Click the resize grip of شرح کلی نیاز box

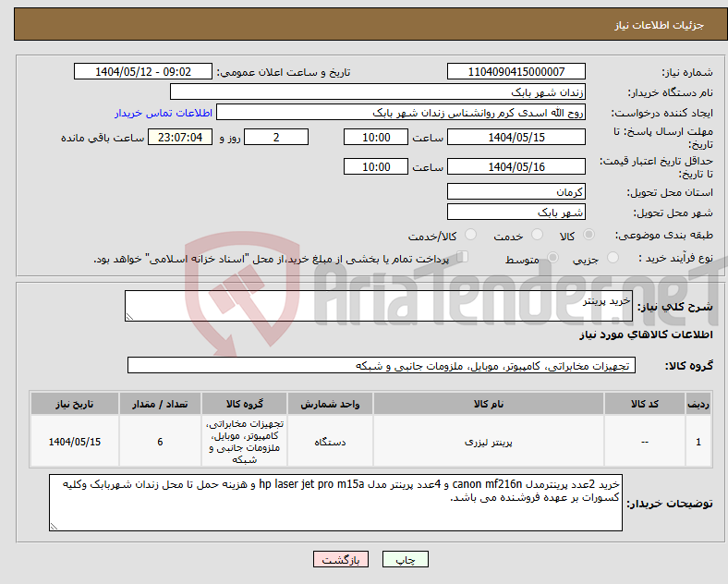(129, 317)
